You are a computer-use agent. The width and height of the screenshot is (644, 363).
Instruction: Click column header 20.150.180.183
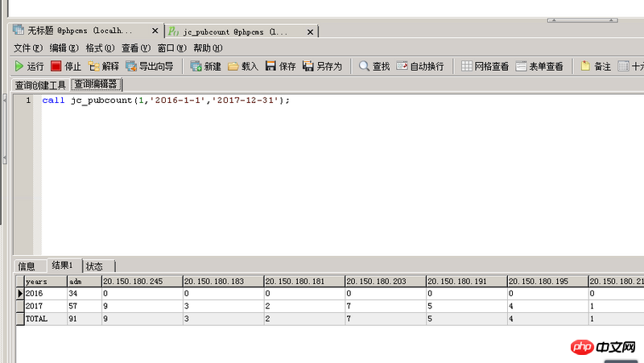coord(223,281)
